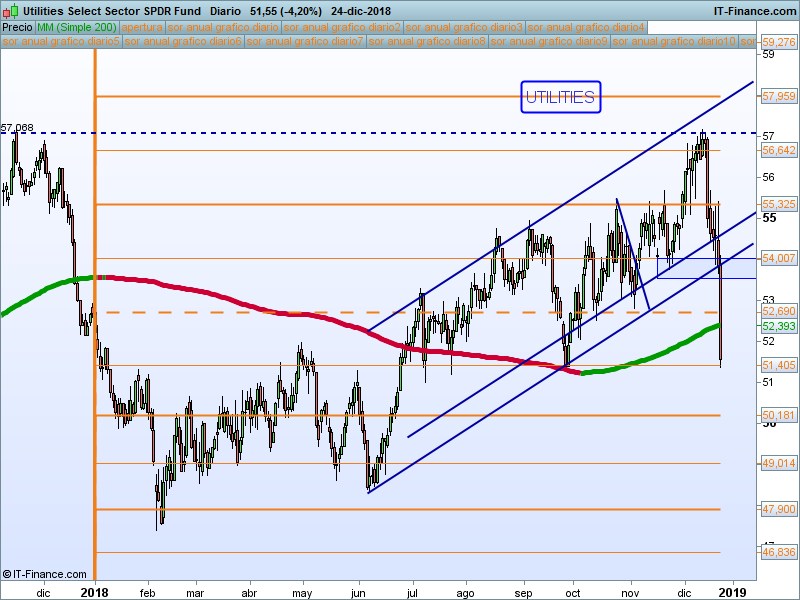The height and width of the screenshot is (600, 800).
Task: Click the UTILITIES text box label
Action: (561, 97)
